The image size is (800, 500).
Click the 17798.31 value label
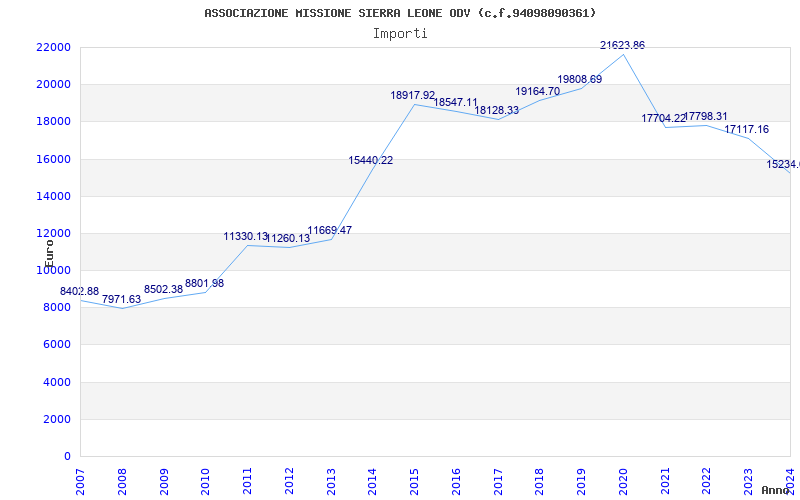coord(706,116)
